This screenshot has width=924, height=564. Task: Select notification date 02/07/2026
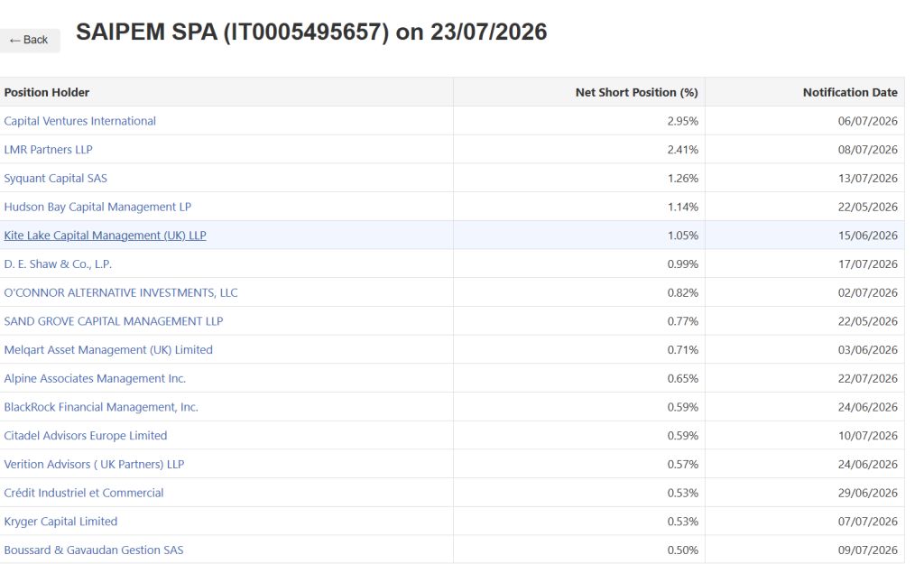point(867,293)
